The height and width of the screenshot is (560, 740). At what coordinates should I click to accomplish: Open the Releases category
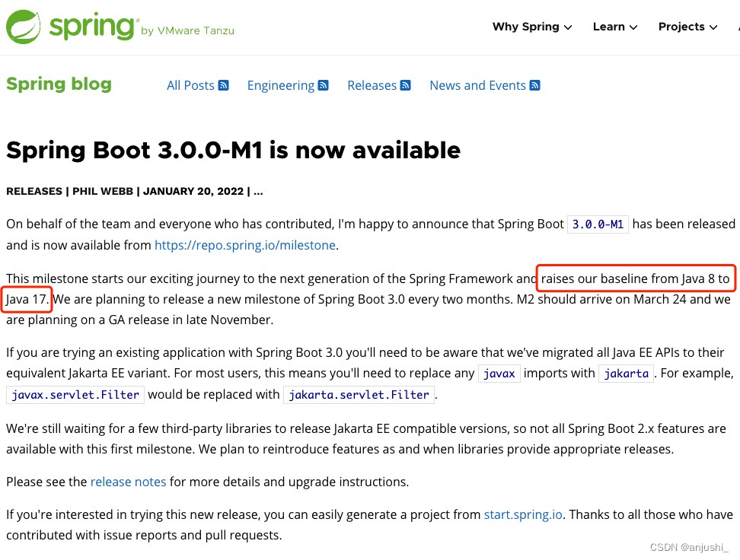(x=372, y=85)
